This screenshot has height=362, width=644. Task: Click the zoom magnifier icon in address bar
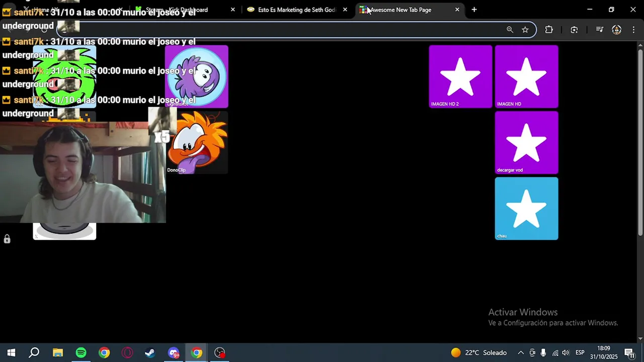(x=510, y=30)
